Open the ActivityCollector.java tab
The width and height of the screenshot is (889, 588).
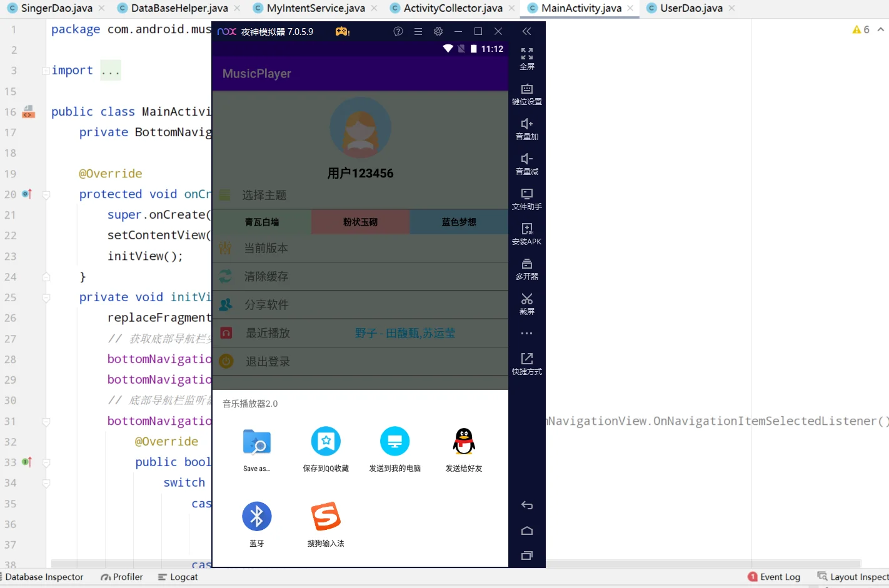point(452,8)
